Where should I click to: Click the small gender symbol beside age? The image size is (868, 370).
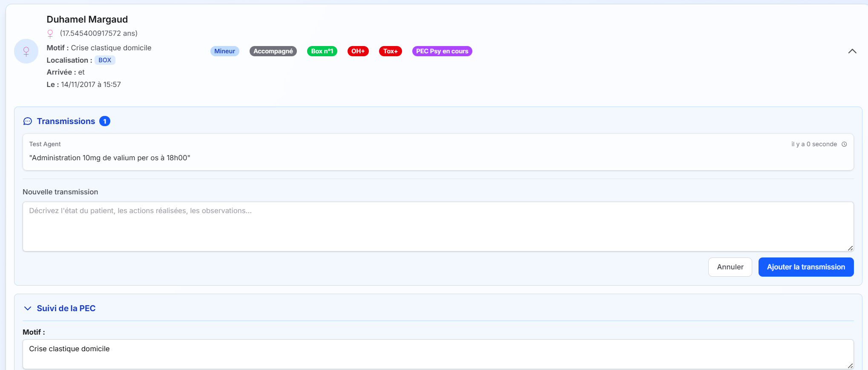(50, 33)
